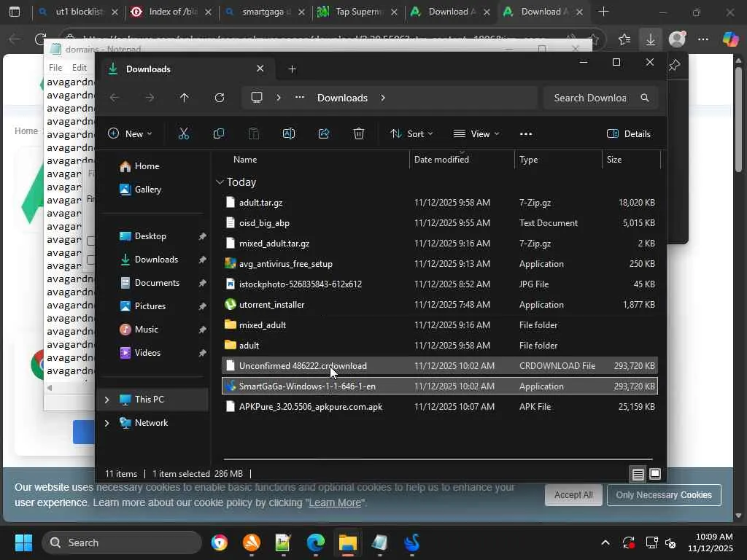Sort by Date modified column header

pyautogui.click(x=441, y=160)
